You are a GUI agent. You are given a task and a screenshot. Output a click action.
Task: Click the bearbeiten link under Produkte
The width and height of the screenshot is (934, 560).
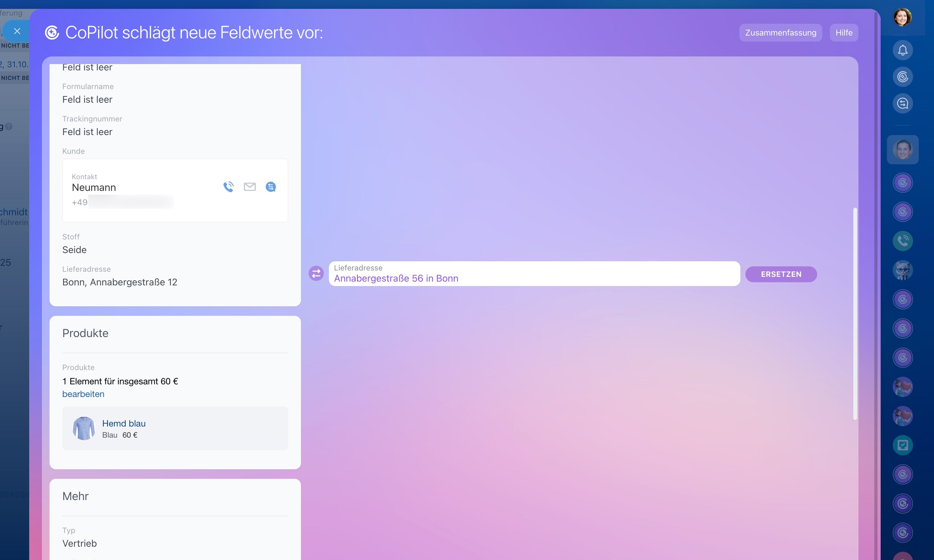83,394
